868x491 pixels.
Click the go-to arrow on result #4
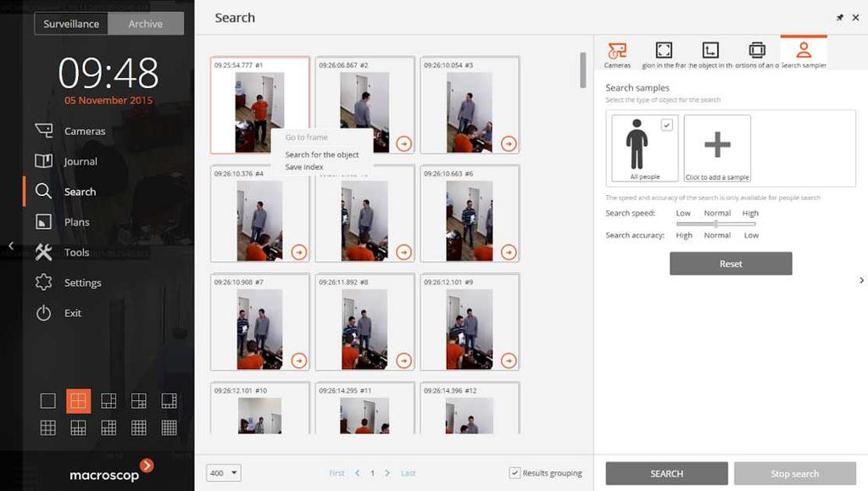pyautogui.click(x=299, y=253)
